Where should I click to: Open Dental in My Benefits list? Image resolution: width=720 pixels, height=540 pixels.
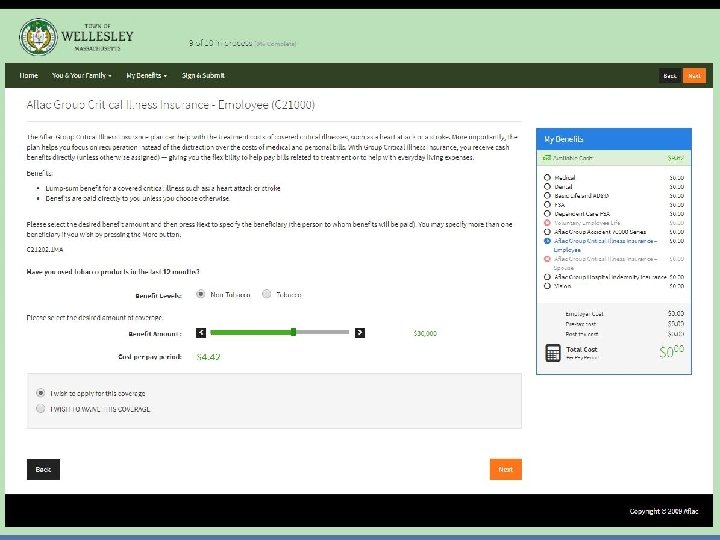point(563,187)
